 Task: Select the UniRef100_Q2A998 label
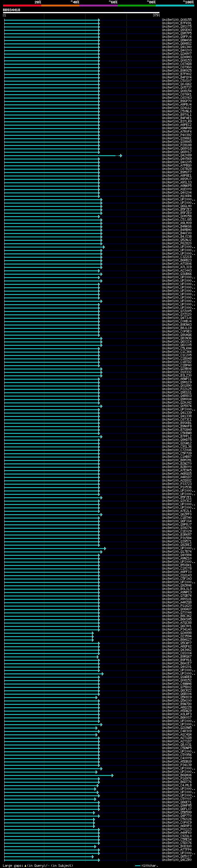pos(177,633)
